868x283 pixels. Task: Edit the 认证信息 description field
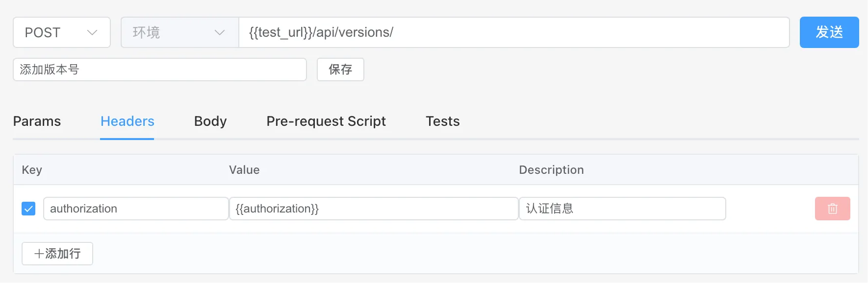tap(622, 209)
